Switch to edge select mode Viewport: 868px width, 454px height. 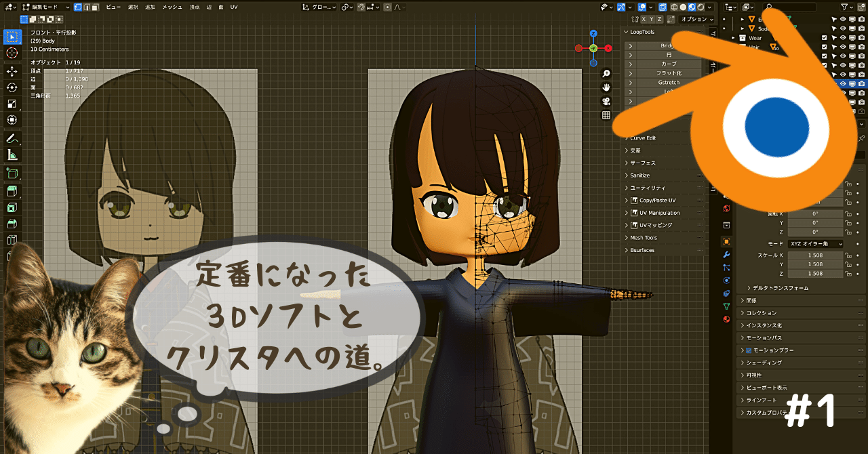[87, 7]
